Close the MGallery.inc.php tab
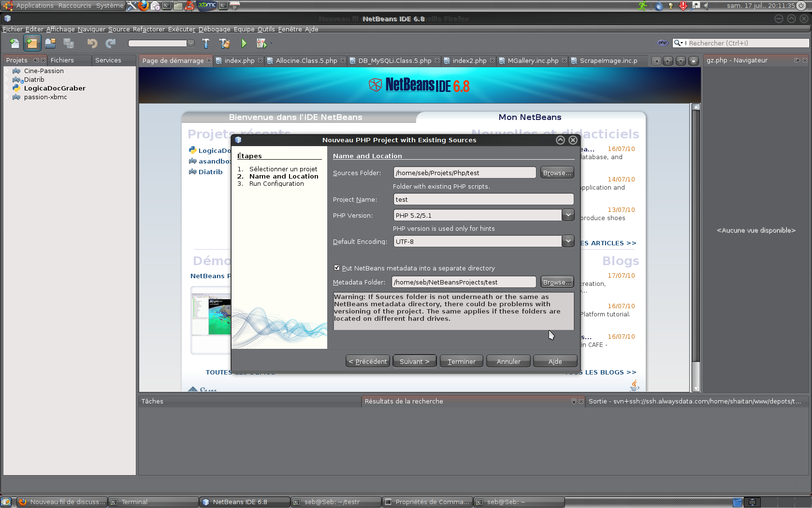This screenshot has height=508, width=812. pyautogui.click(x=564, y=60)
